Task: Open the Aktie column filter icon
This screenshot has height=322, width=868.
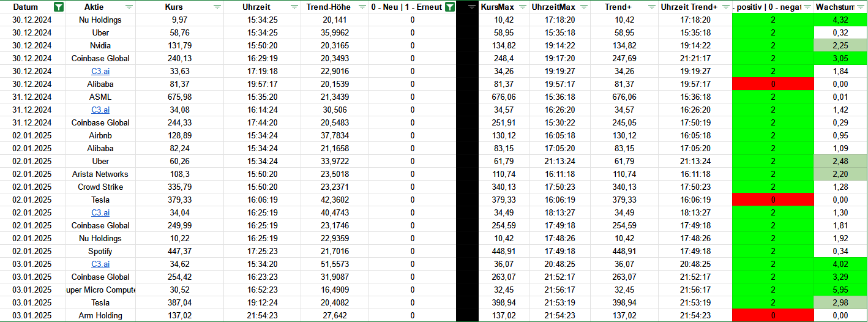Action: coord(129,7)
